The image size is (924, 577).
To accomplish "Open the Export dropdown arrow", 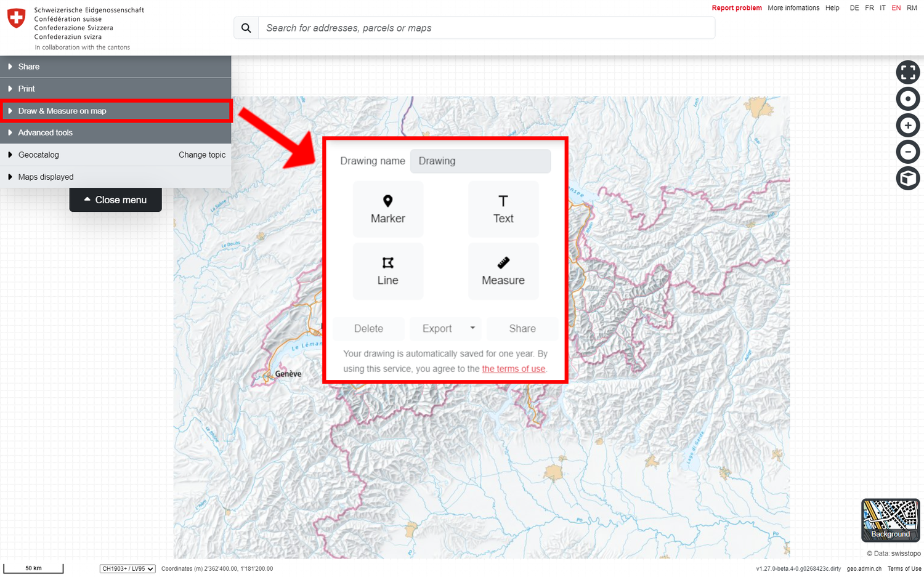I will pos(472,328).
